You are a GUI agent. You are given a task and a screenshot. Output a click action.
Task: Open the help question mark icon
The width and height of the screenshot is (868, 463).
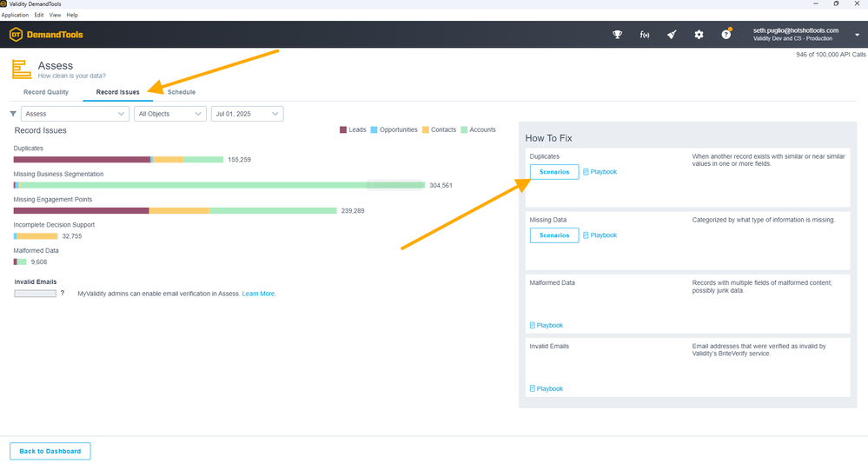(726, 34)
